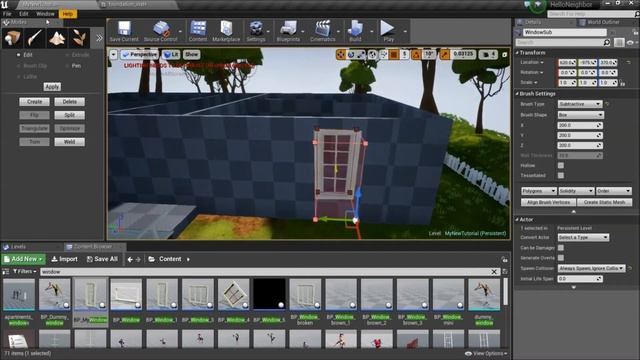Click the actor name field WindowSub
This screenshot has height=360, width=640.
click(565, 32)
